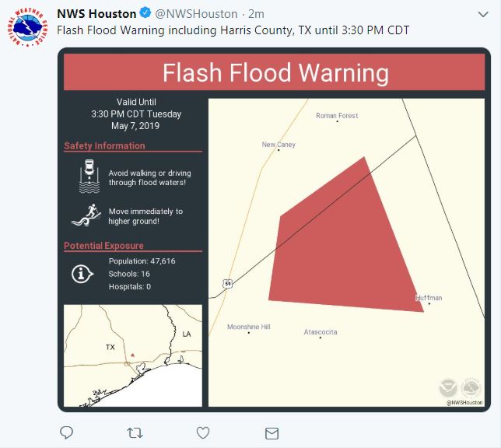Click the tweet text about Harris County
Screen dimensions: 501x448
233,30
